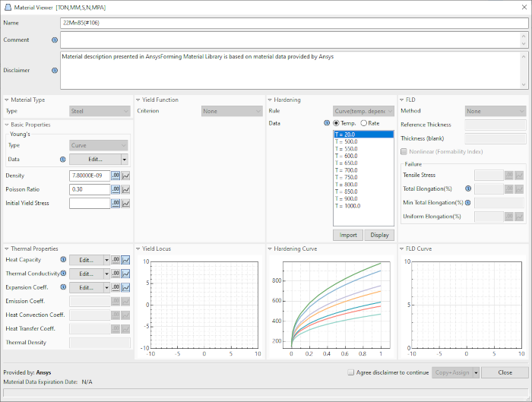Click the info icon next to Hardening Data

tap(326, 123)
